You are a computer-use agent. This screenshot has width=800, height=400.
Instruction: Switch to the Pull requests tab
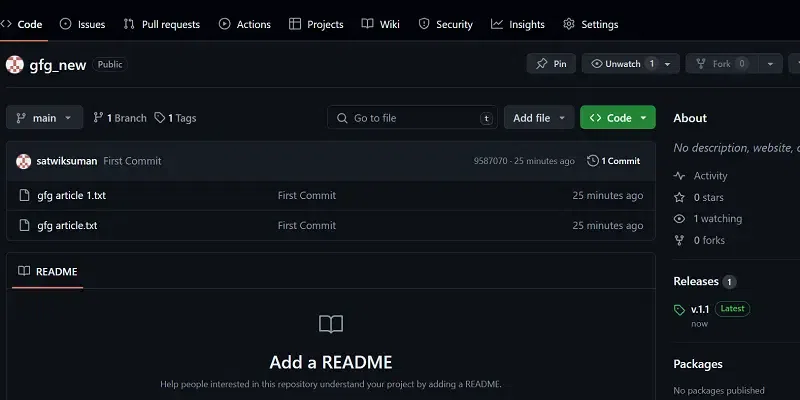click(161, 24)
